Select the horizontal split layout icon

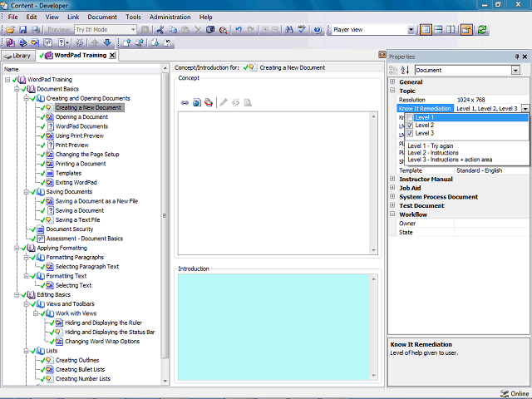[438, 30]
